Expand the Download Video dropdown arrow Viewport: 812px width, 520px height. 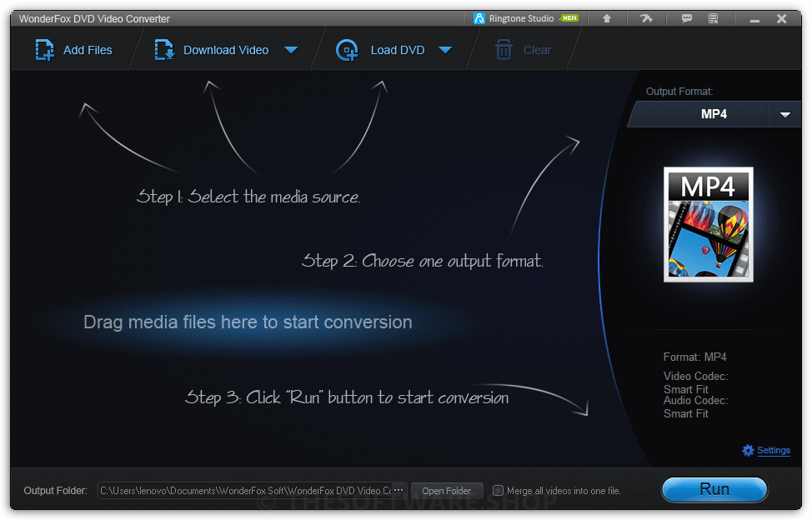[291, 50]
